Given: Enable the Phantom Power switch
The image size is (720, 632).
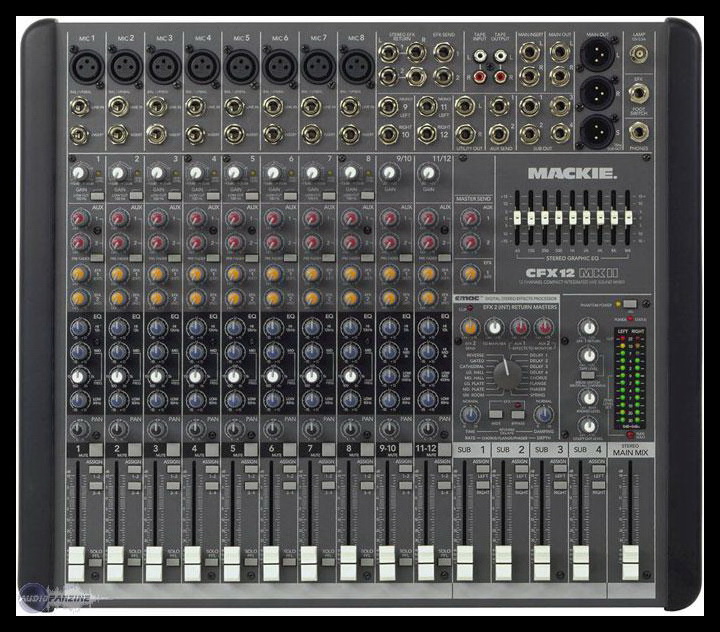Looking at the screenshot, I should pyautogui.click(x=630, y=304).
